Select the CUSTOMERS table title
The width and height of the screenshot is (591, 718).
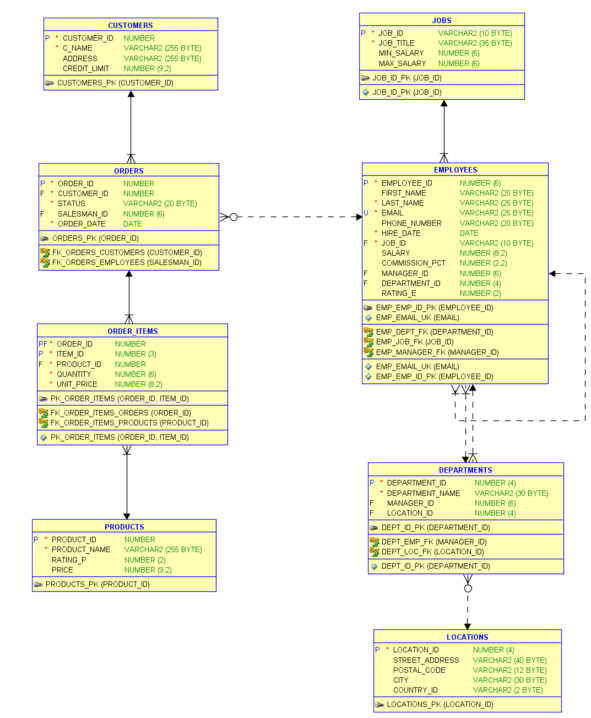[x=130, y=25]
